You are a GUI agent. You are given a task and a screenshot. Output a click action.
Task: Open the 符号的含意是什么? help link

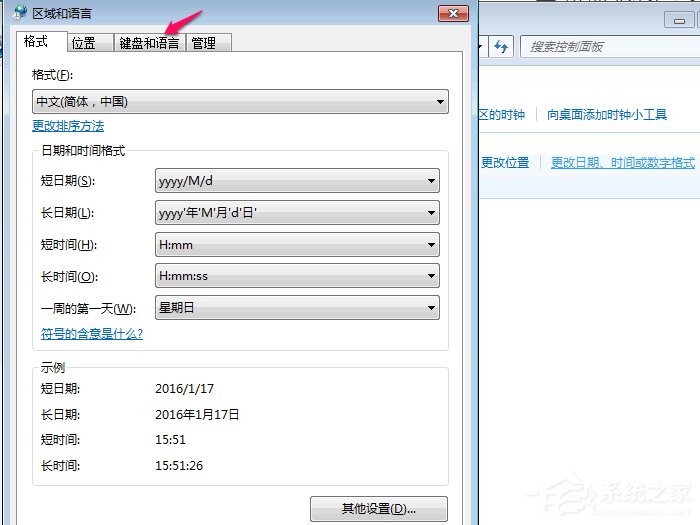click(x=92, y=334)
